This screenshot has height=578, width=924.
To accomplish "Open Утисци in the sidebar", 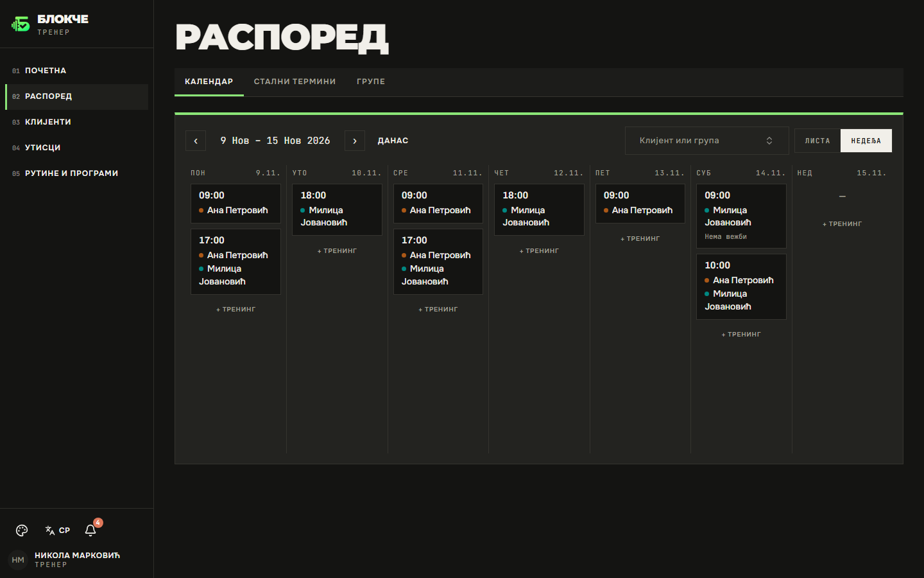I will [x=77, y=148].
